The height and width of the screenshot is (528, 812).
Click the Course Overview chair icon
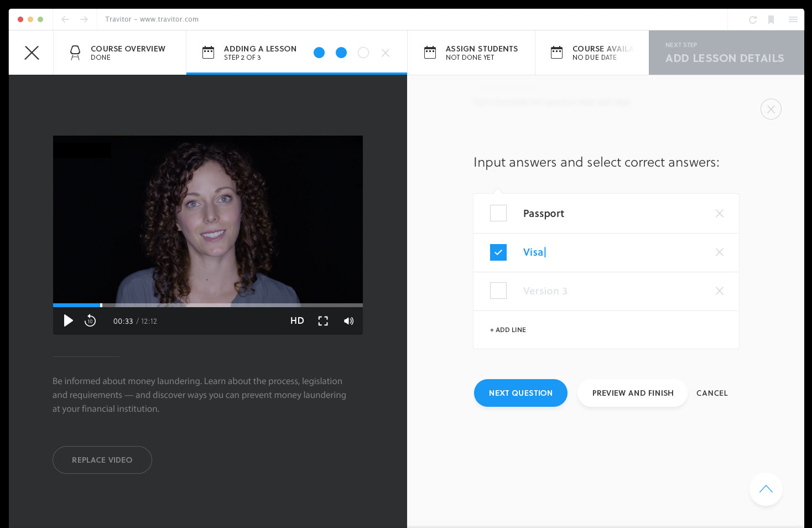click(75, 52)
